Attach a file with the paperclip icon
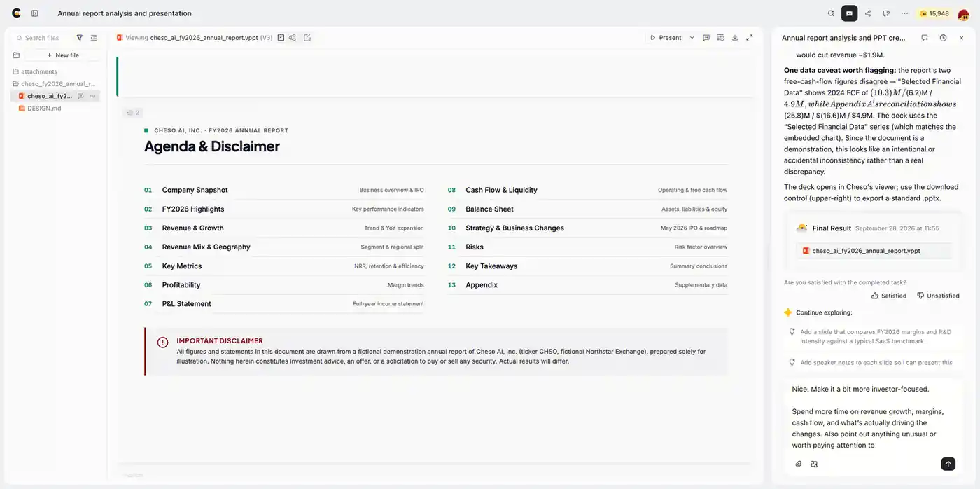The height and width of the screenshot is (489, 980). (799, 464)
